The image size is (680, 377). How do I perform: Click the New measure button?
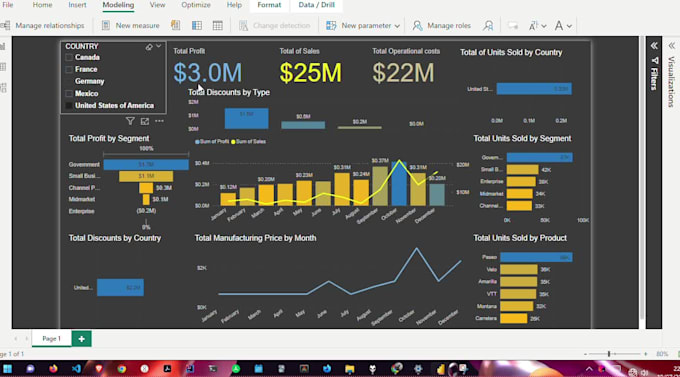(131, 26)
